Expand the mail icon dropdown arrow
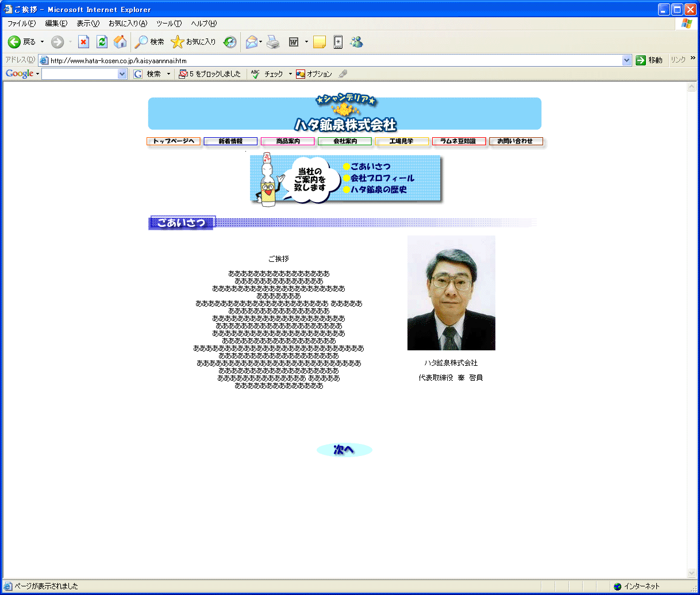700x595 pixels. (260, 42)
